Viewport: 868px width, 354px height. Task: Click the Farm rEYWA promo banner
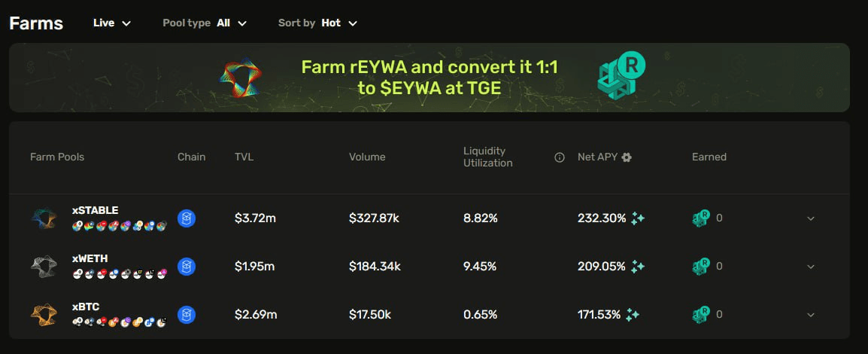pos(429,78)
